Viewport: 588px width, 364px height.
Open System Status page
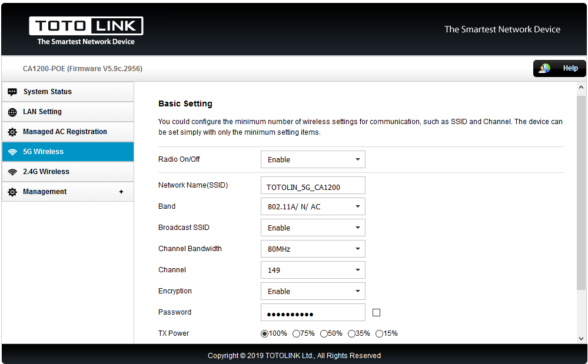tap(68, 92)
